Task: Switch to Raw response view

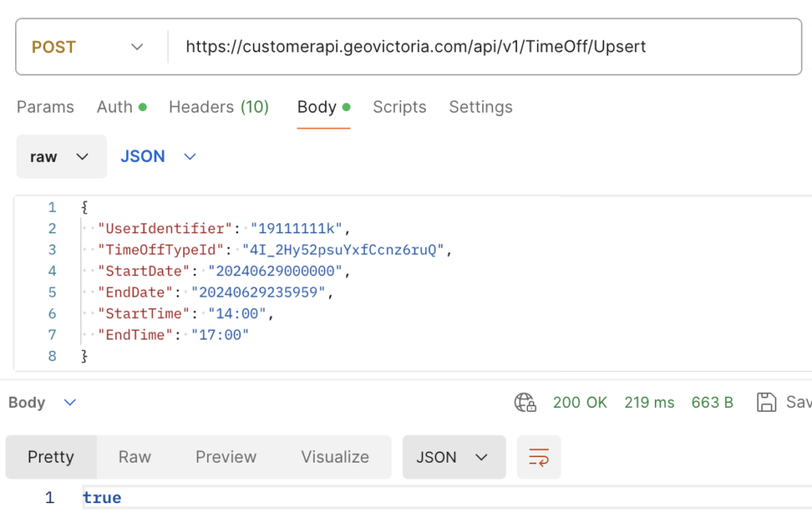Action: point(135,457)
